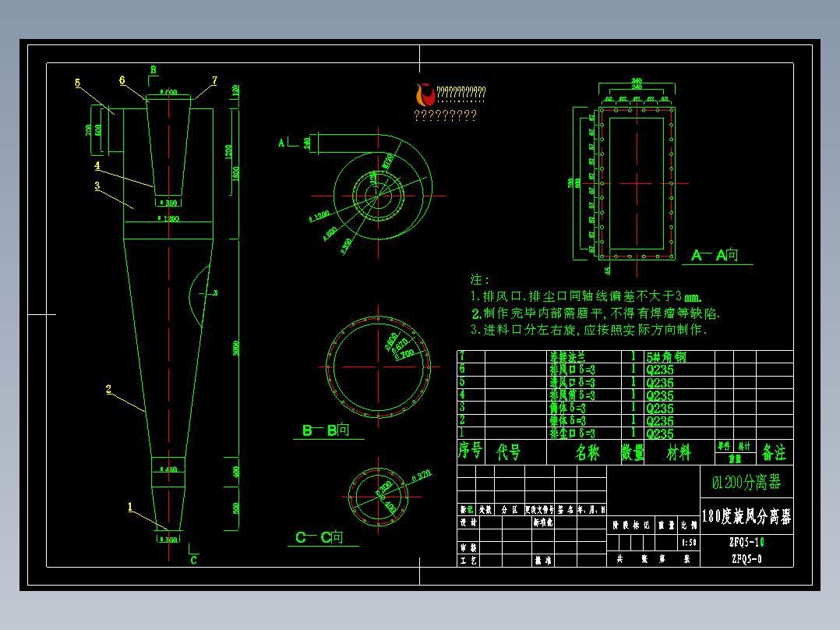Click part number 5 leader label
The image size is (840, 630).
[78, 83]
